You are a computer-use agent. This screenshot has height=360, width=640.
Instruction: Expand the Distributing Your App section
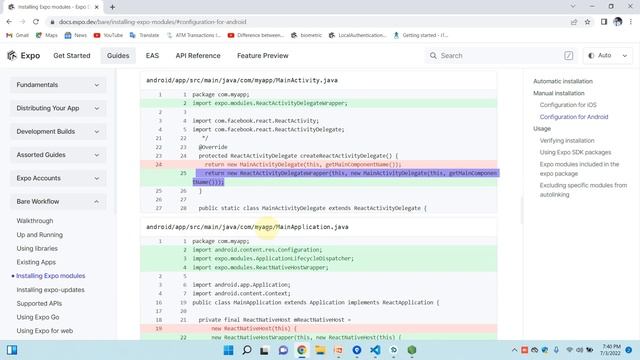tap(58, 108)
